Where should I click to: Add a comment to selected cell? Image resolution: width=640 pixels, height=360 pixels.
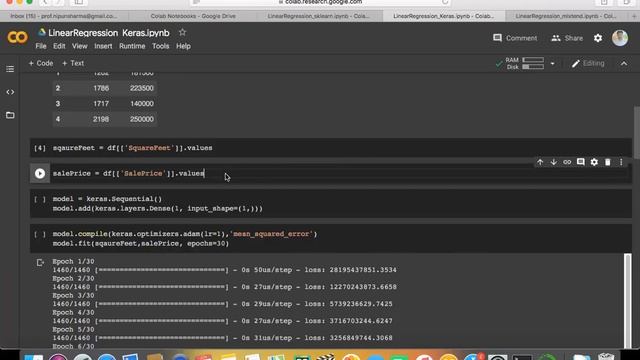(580, 162)
